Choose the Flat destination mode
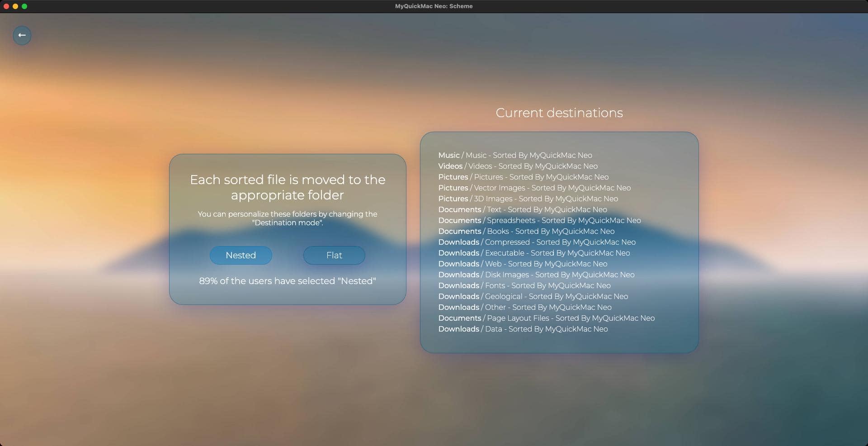The image size is (868, 446). [334, 255]
